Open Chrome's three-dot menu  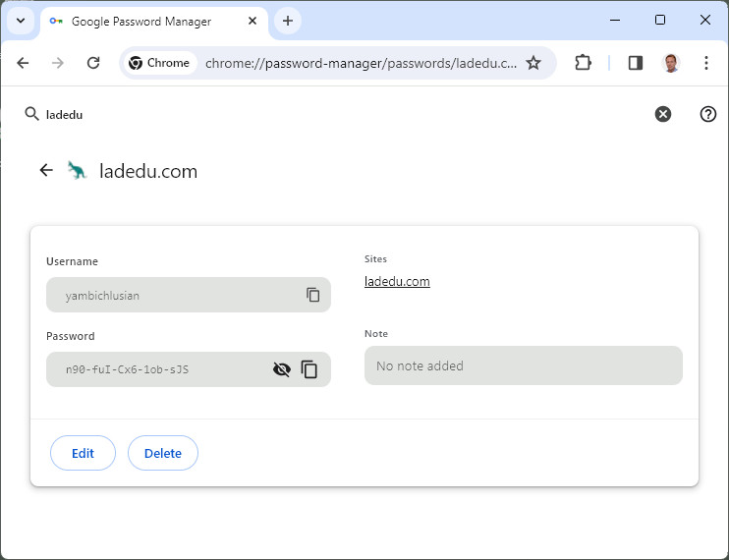click(x=706, y=63)
